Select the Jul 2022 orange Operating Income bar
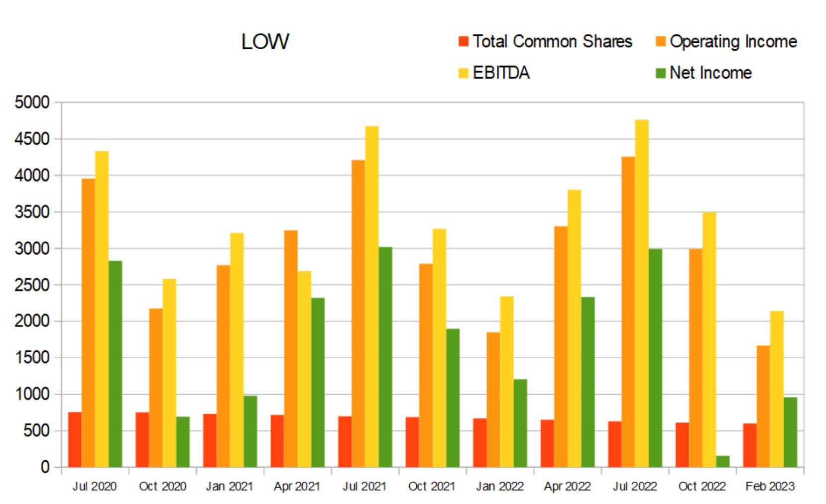The height and width of the screenshot is (504, 826). (x=628, y=311)
